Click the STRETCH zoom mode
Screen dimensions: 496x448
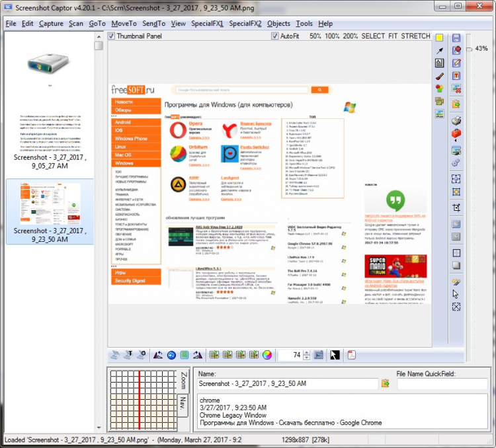point(416,36)
